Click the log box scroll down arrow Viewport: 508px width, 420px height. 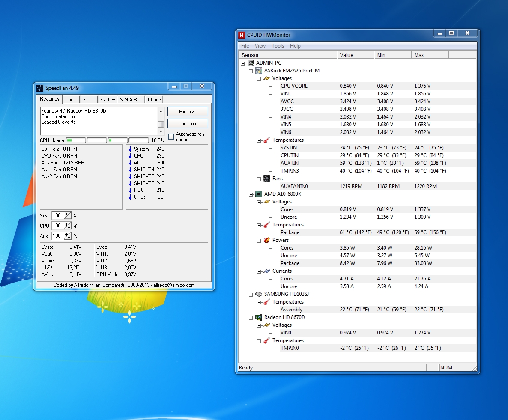point(161,132)
